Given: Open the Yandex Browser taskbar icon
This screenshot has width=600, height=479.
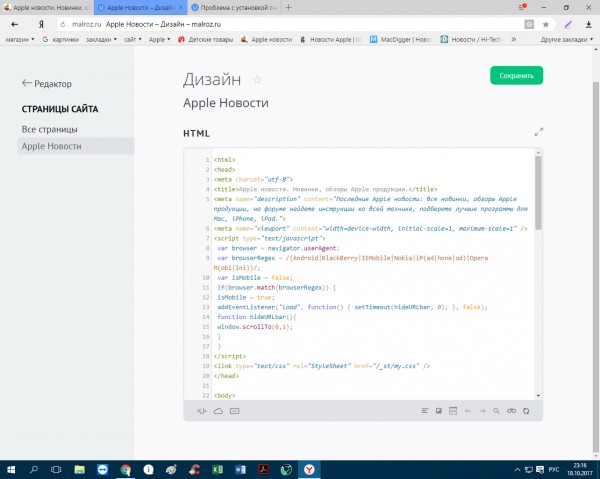Looking at the screenshot, I should (x=309, y=469).
